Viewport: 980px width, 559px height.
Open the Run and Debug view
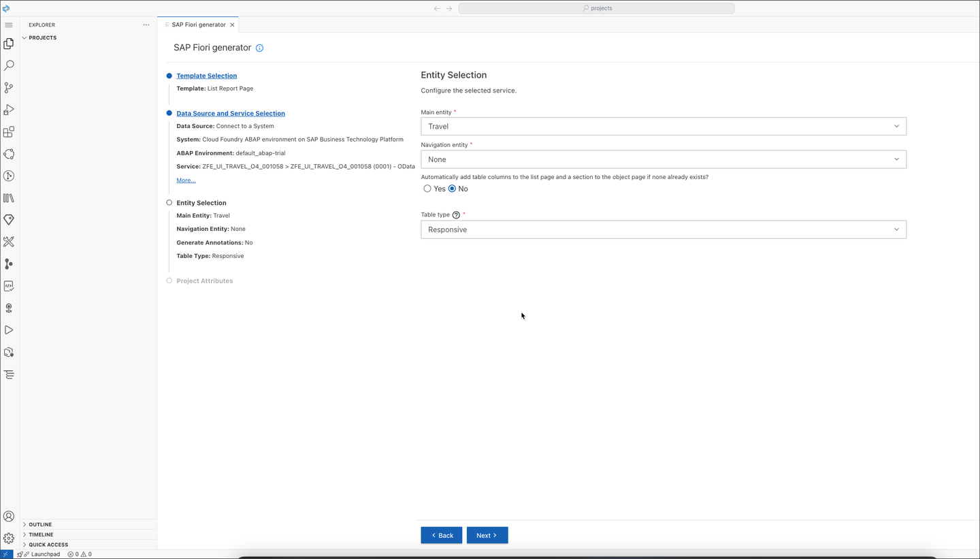pos(9,110)
